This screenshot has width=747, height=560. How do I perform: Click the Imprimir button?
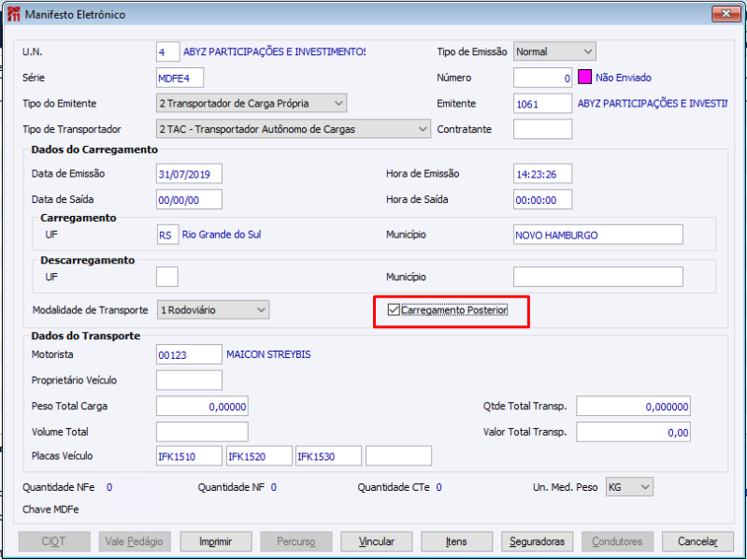click(x=216, y=541)
